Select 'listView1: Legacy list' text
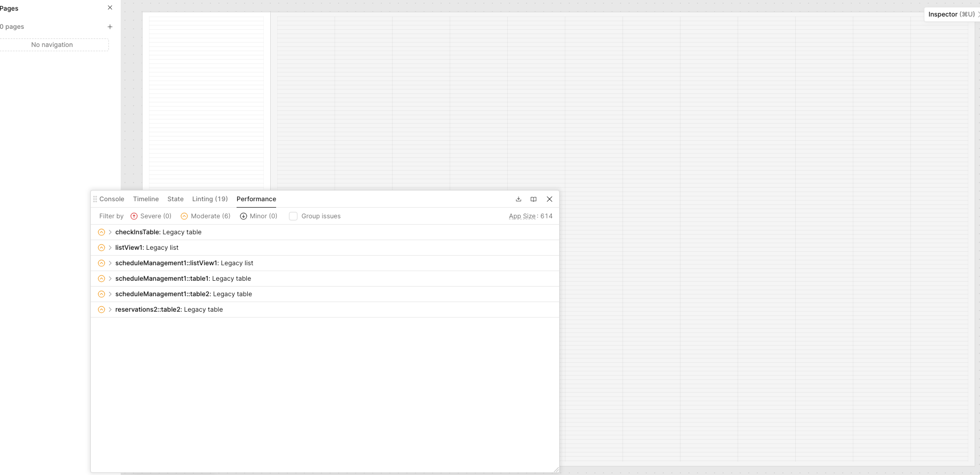Viewport: 980px width, 475px height. click(x=147, y=248)
